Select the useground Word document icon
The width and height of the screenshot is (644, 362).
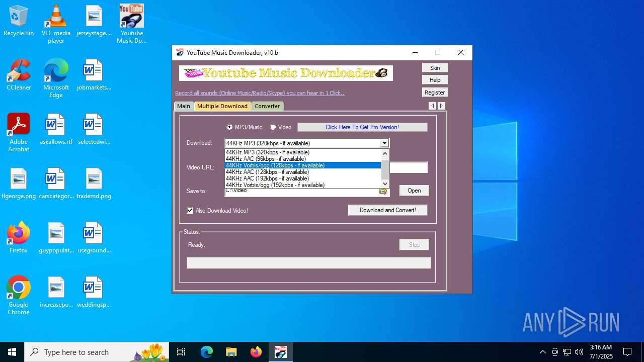94,238
